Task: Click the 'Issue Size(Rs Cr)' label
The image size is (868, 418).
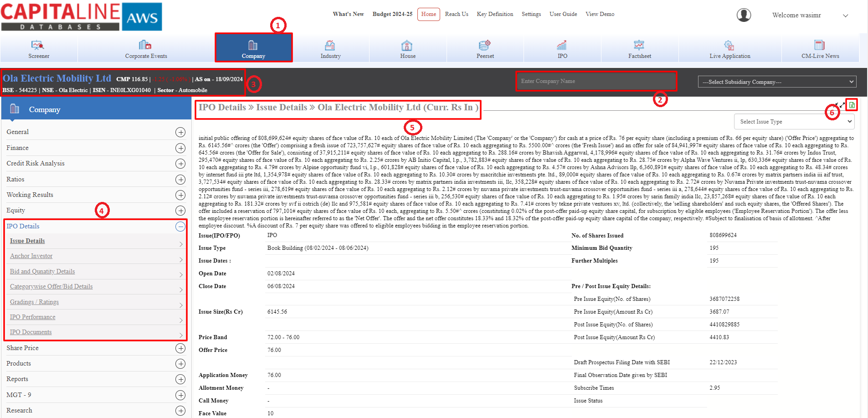Action: 221,312
